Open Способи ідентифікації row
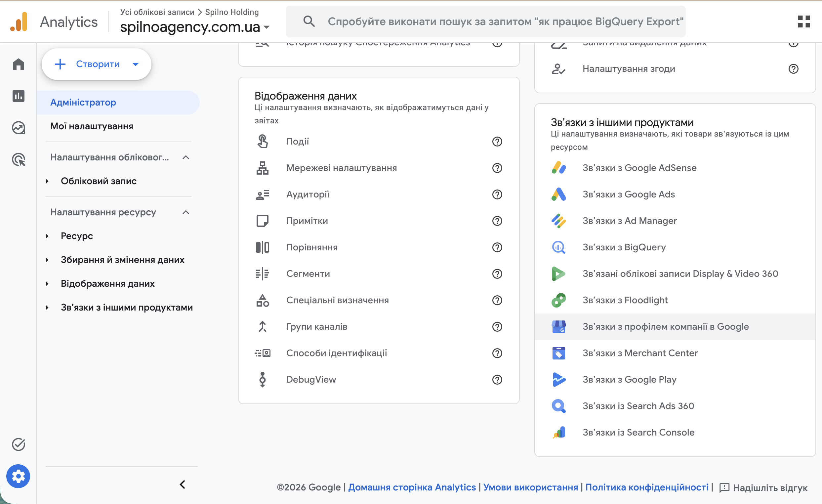Viewport: 822px width, 504px height. [379, 353]
